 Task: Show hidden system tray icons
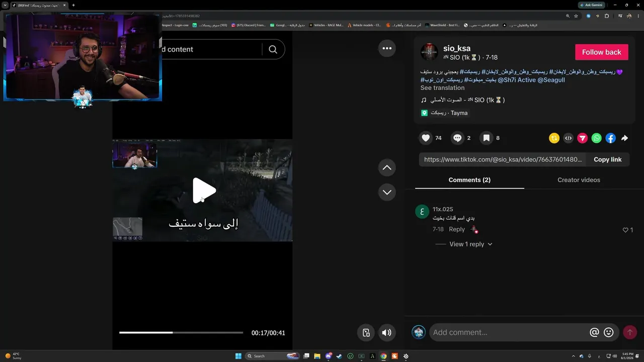pos(573,356)
